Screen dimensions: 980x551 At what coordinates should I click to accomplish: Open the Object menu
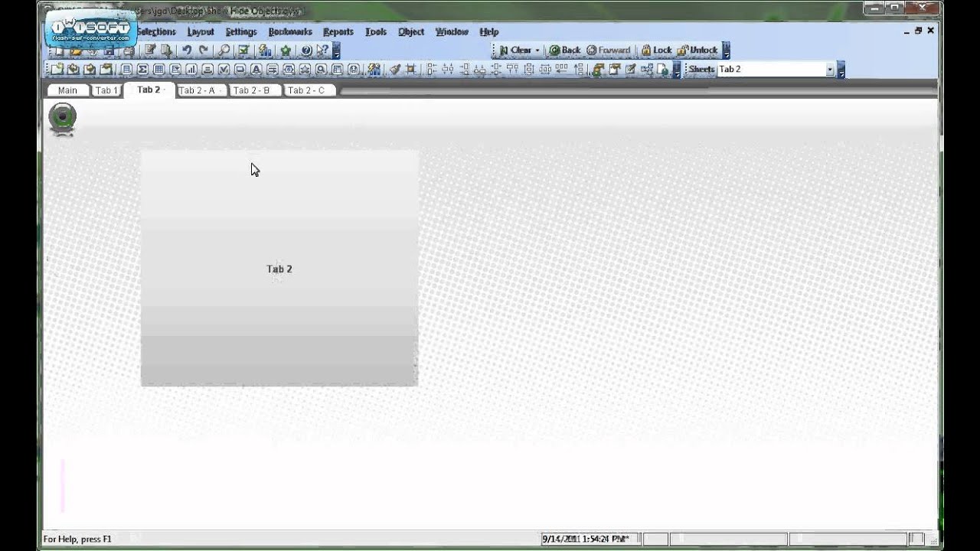click(x=411, y=32)
